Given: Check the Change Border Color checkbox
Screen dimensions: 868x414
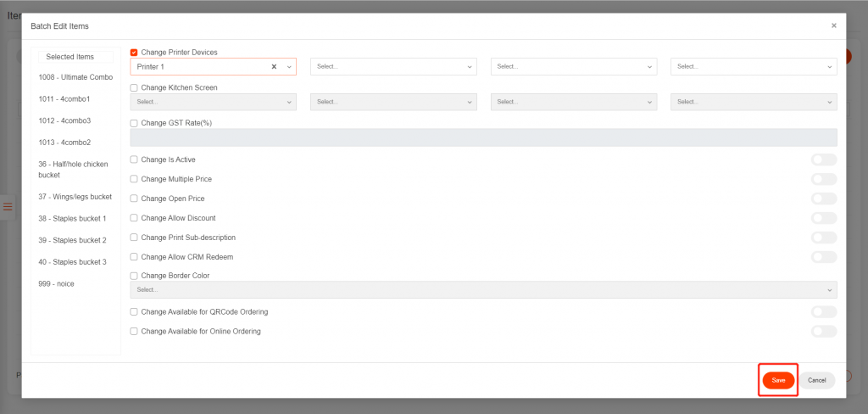Looking at the screenshot, I should point(134,276).
